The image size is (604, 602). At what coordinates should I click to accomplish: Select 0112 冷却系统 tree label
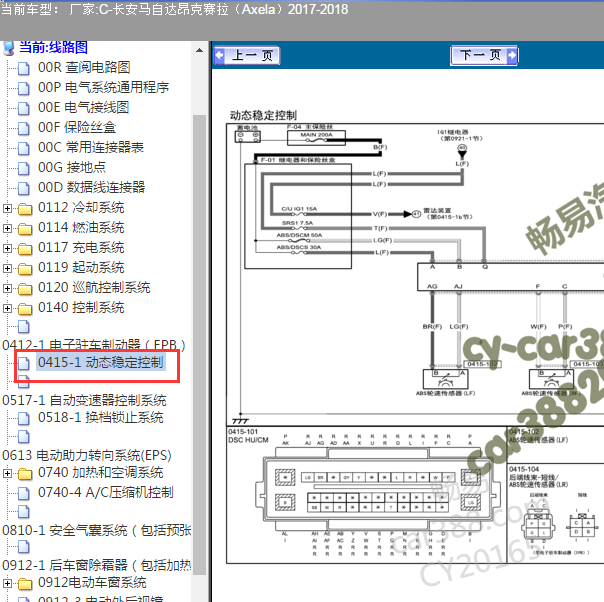click(81, 208)
